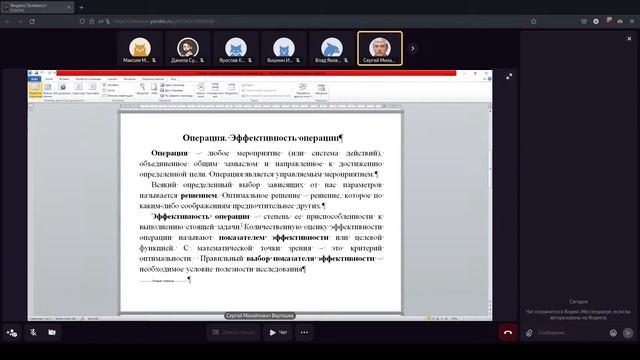
Task: Click the add participant icon
Action: (11, 333)
